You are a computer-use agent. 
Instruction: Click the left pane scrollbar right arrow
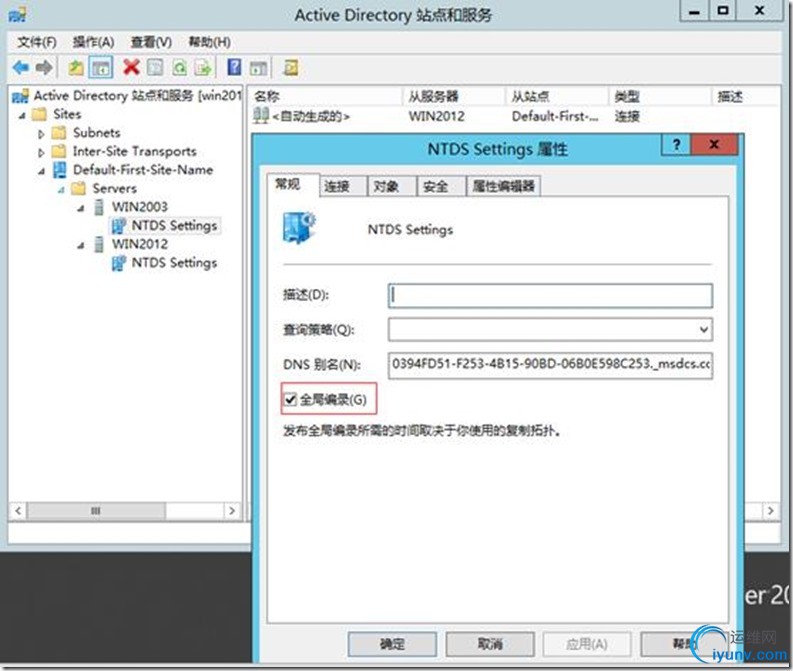pos(232,511)
